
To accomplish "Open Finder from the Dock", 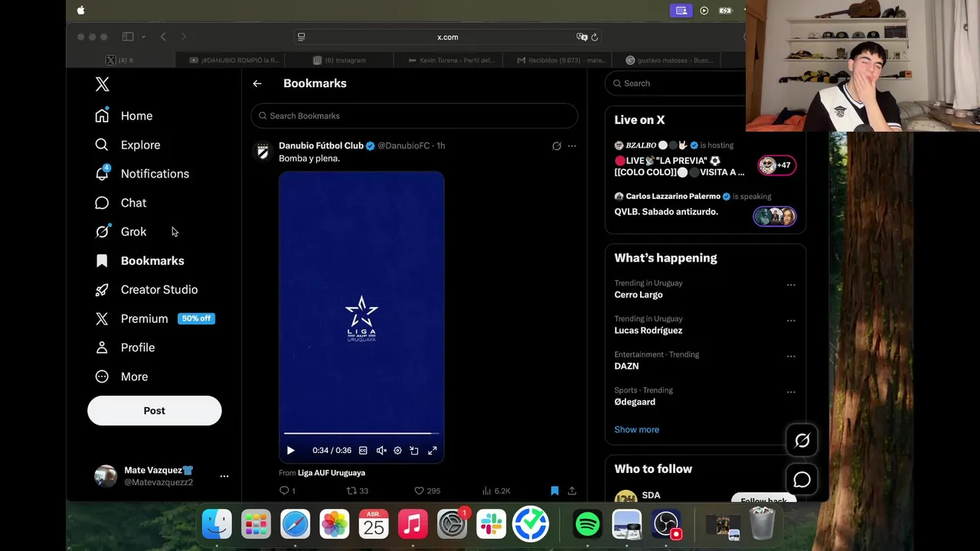I will tap(217, 525).
